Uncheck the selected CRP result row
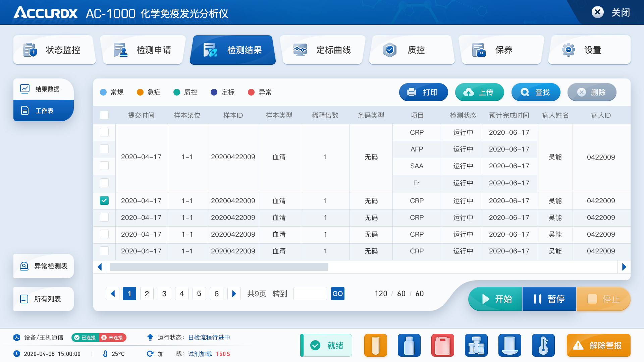 [104, 200]
